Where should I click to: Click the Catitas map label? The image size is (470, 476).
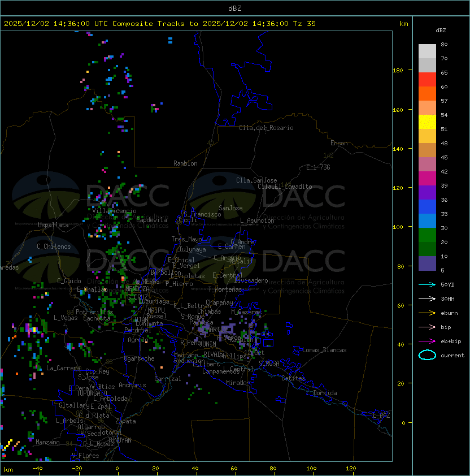pyautogui.click(x=293, y=378)
